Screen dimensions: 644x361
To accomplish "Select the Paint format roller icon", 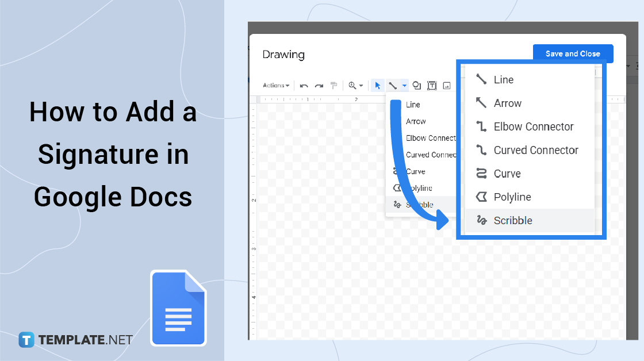I will (x=333, y=86).
